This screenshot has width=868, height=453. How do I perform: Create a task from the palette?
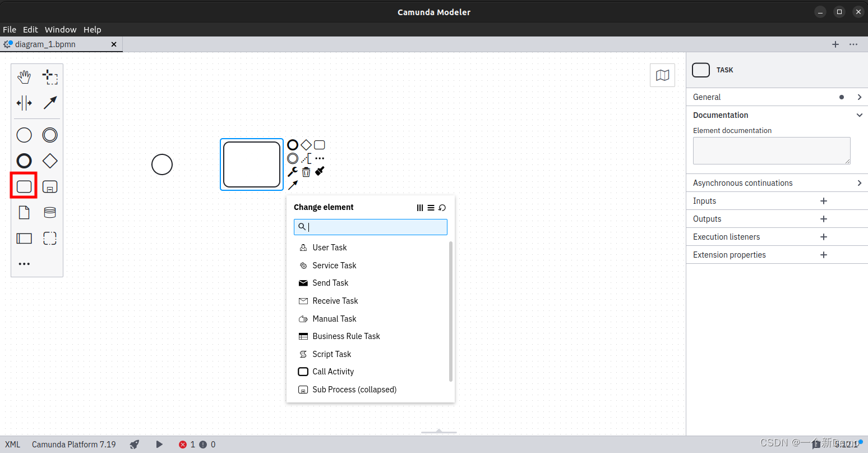tap(24, 186)
